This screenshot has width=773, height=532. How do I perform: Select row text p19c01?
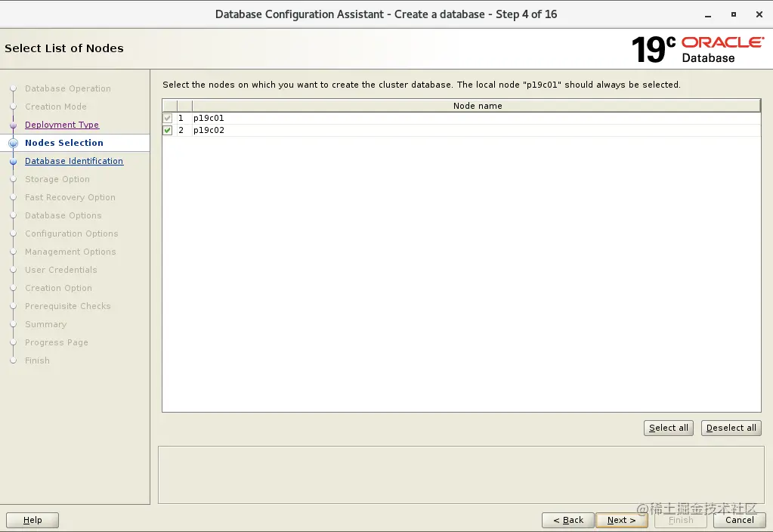209,119
